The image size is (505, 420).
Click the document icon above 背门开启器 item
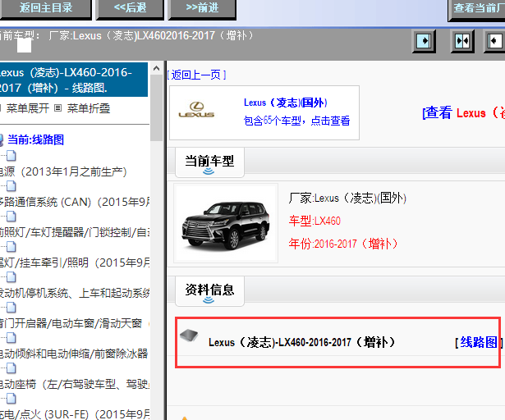pos(11,308)
